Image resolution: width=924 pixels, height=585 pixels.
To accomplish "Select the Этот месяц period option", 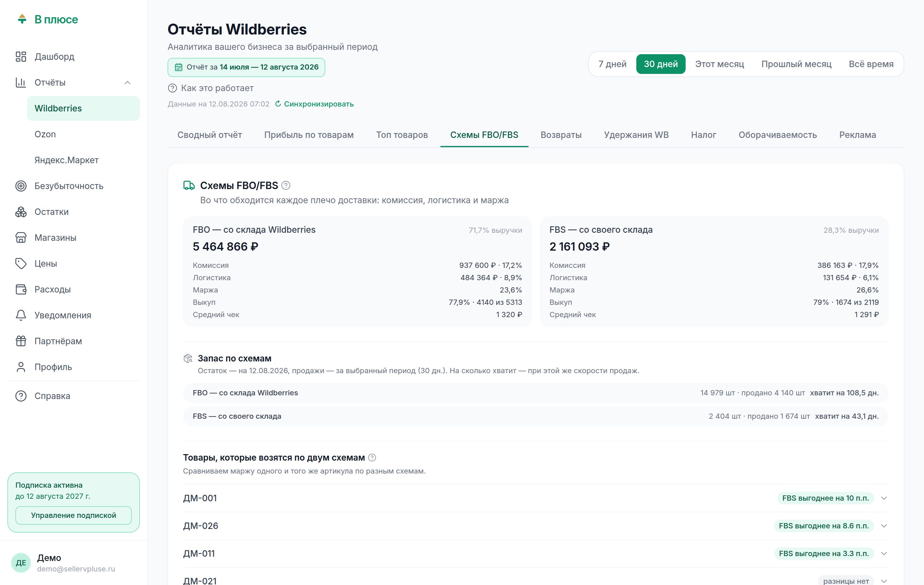I will tap(719, 64).
